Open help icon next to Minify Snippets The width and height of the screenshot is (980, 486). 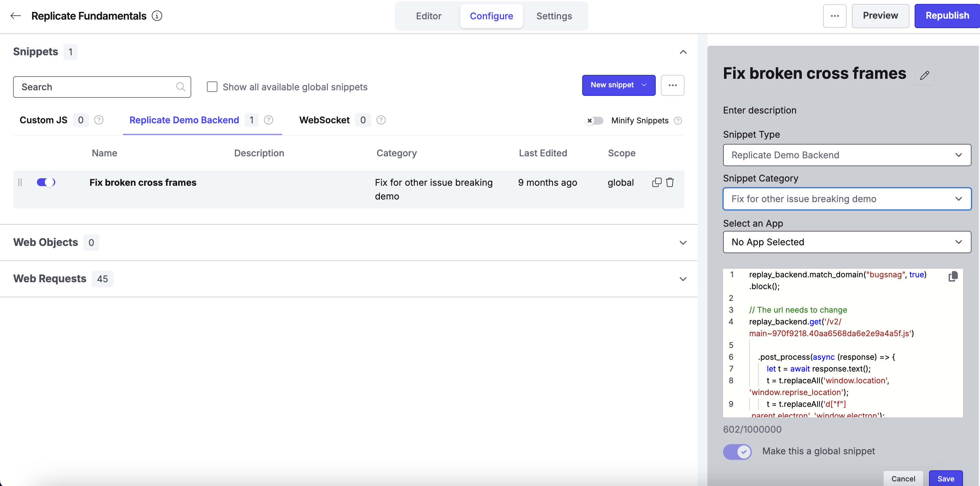coord(678,121)
